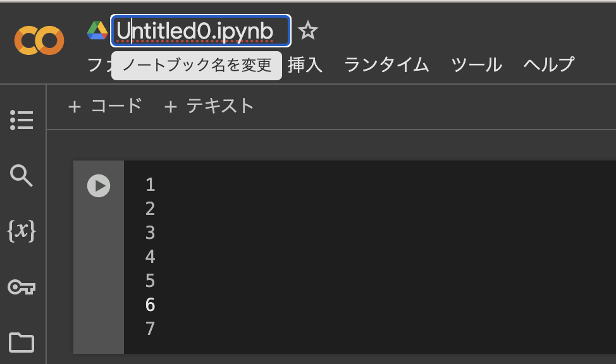Click the Colab logo

point(39,40)
